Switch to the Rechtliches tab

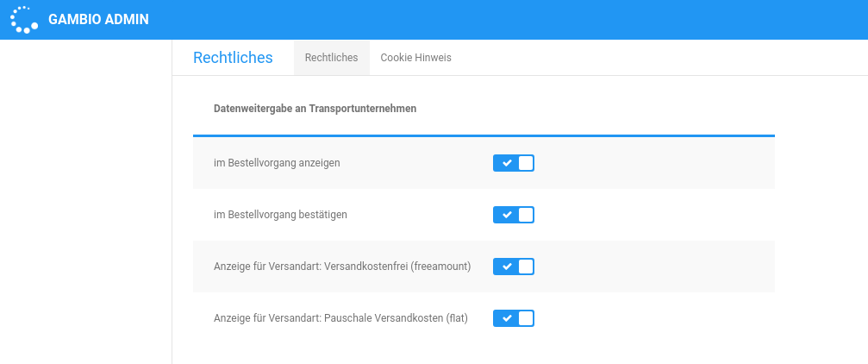(331, 58)
